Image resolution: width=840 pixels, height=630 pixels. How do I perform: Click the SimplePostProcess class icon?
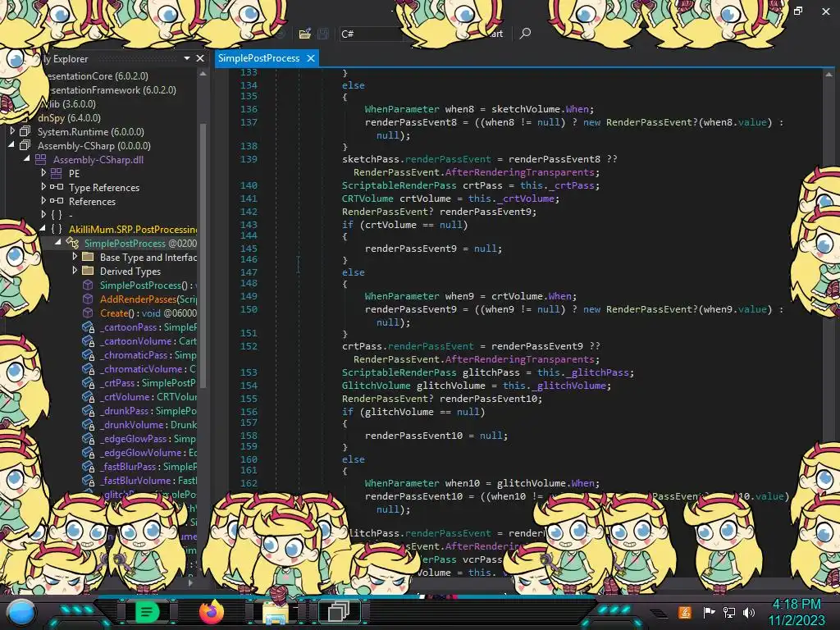click(72, 243)
